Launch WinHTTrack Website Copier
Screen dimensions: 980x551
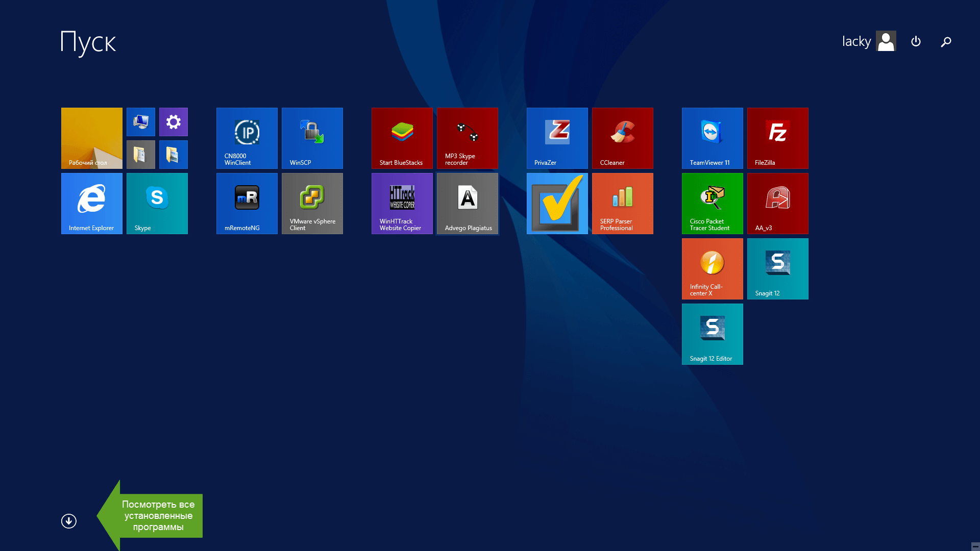pos(402,203)
